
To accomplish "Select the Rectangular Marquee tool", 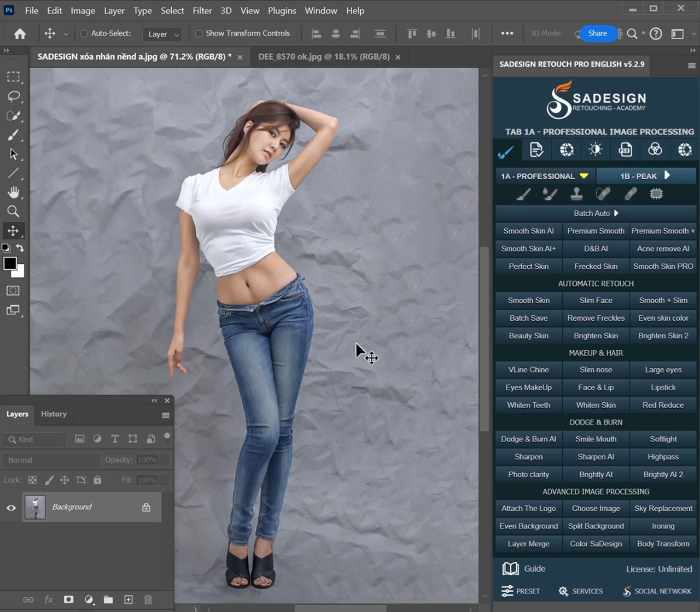I will (13, 77).
